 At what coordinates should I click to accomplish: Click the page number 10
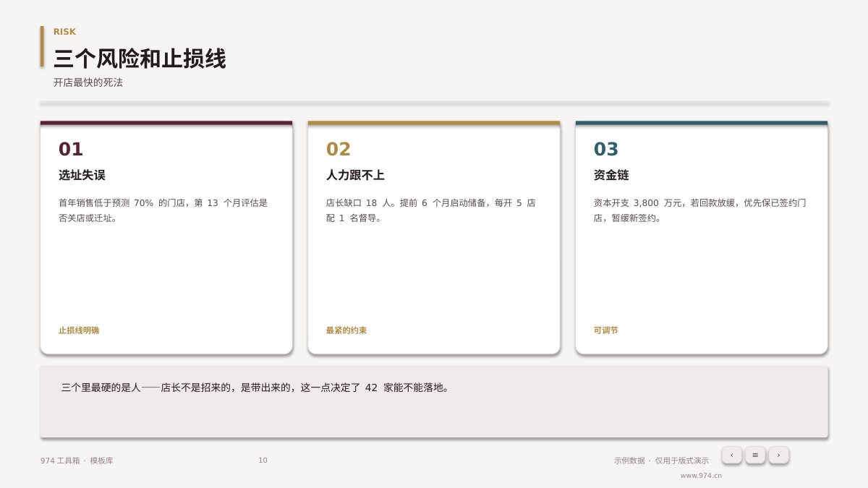point(263,461)
